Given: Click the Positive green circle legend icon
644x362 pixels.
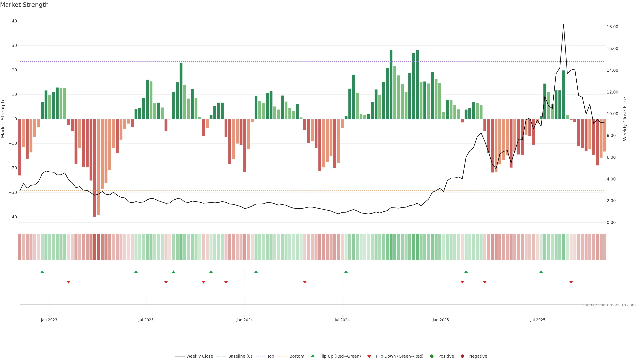Looking at the screenshot, I should pos(432,356).
